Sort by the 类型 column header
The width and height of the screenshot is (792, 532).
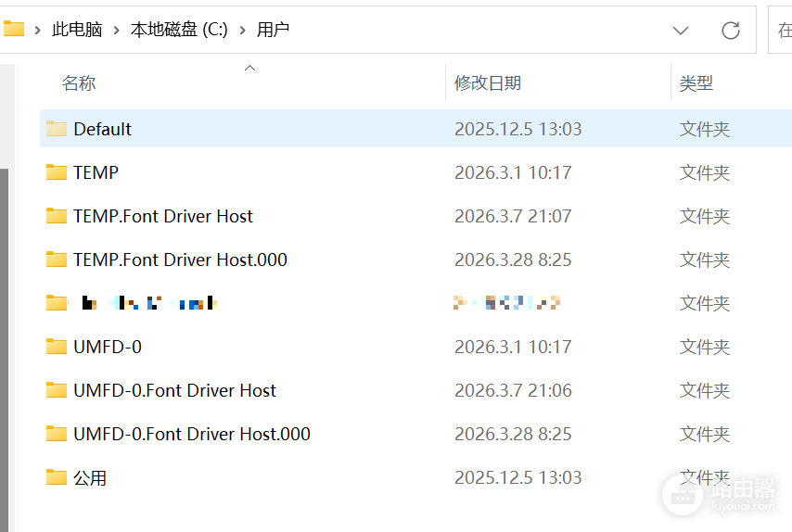tap(696, 82)
